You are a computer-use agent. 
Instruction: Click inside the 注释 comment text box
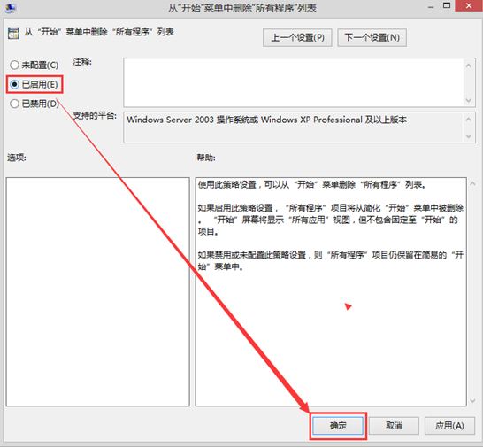[x=294, y=82]
